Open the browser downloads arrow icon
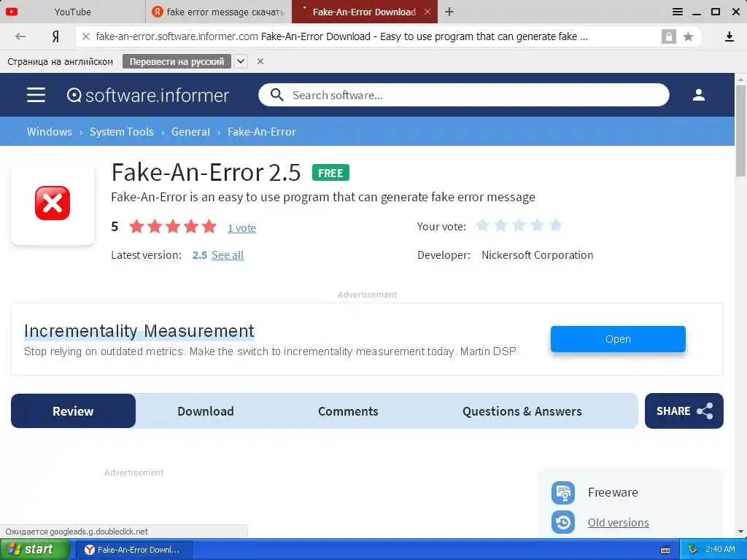The height and width of the screenshot is (560, 747). tap(729, 36)
